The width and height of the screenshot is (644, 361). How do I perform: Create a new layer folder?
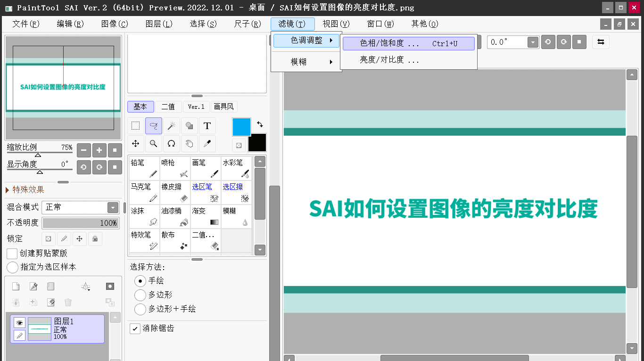pos(50,287)
